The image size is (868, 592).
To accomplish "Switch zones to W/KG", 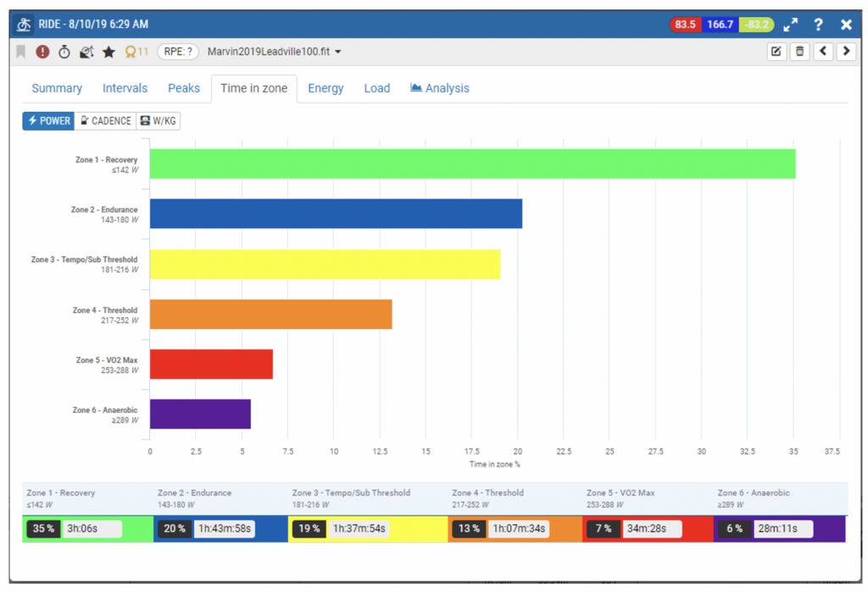I will pyautogui.click(x=159, y=120).
